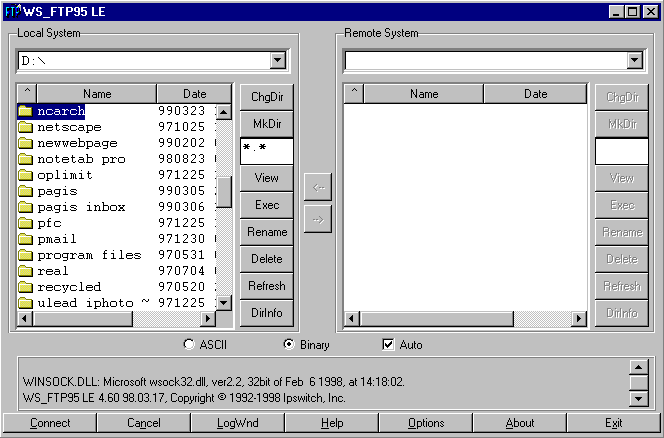Viewport: 664px width, 438px height.
Task: Select Binary transfer mode
Action: click(x=289, y=345)
